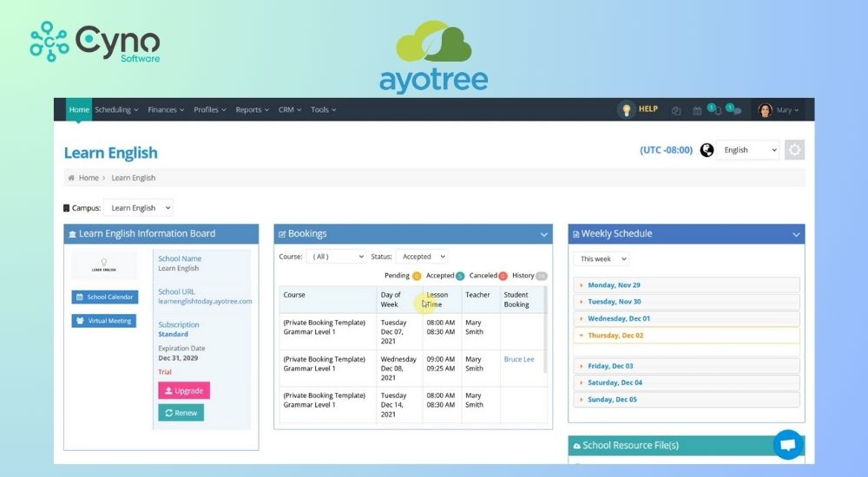Click the Accepted count badge
The width and height of the screenshot is (868, 477).
pos(460,276)
